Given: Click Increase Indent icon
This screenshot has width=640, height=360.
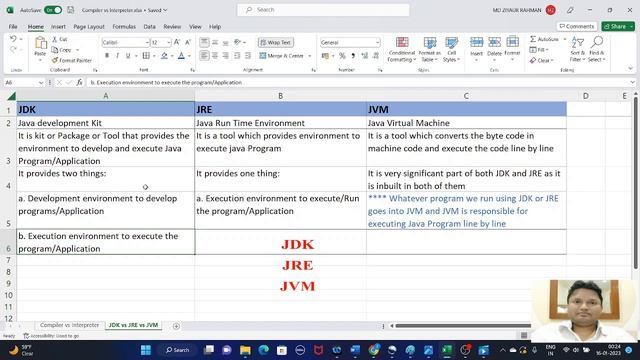Looking at the screenshot, I should [x=248, y=56].
